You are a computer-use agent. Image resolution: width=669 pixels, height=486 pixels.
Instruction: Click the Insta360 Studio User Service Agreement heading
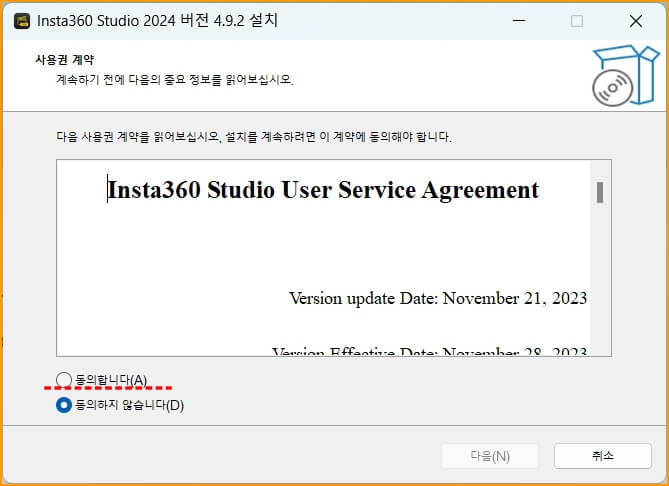point(323,190)
